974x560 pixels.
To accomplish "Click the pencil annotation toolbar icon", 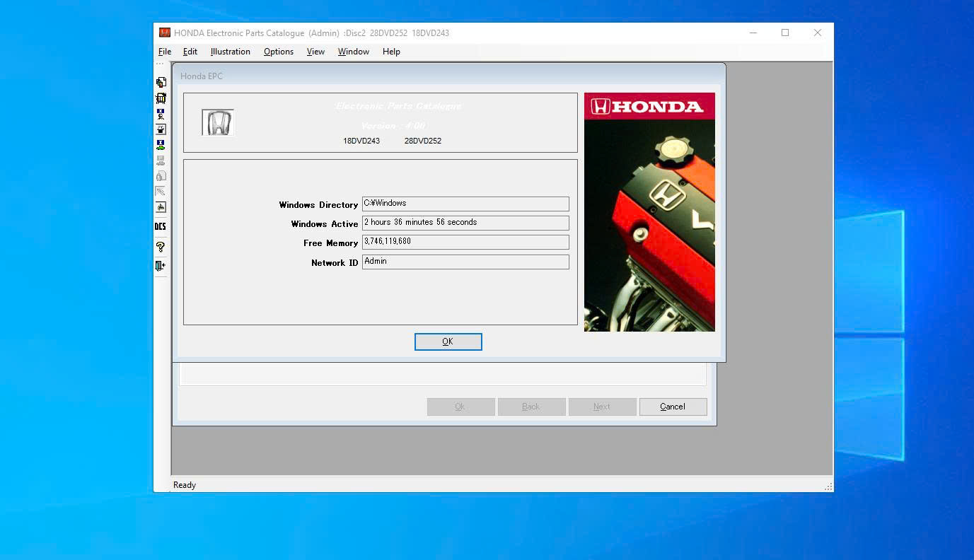I will 161,190.
